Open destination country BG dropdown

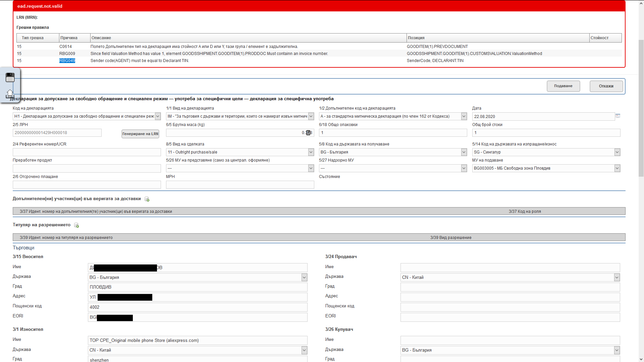click(x=464, y=152)
